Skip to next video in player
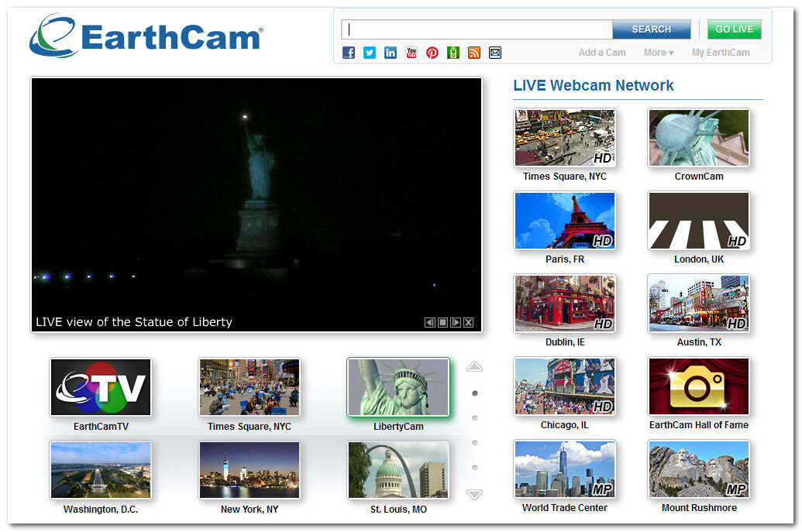The height and width of the screenshot is (532, 802). point(455,322)
